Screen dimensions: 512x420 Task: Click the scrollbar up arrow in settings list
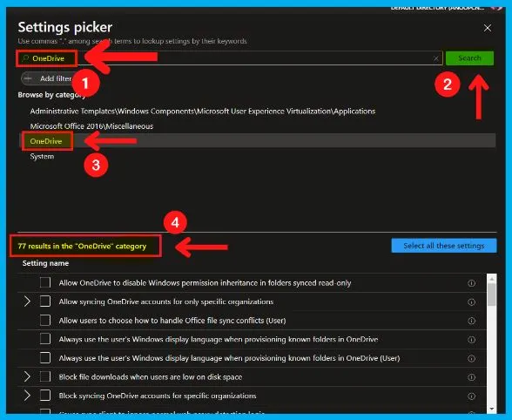[x=491, y=279]
